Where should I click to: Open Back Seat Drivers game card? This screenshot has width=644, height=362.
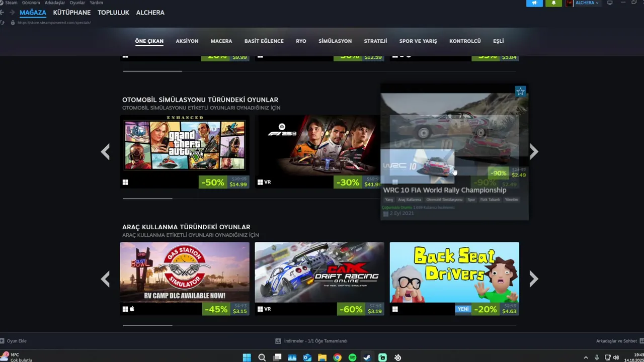point(454,279)
